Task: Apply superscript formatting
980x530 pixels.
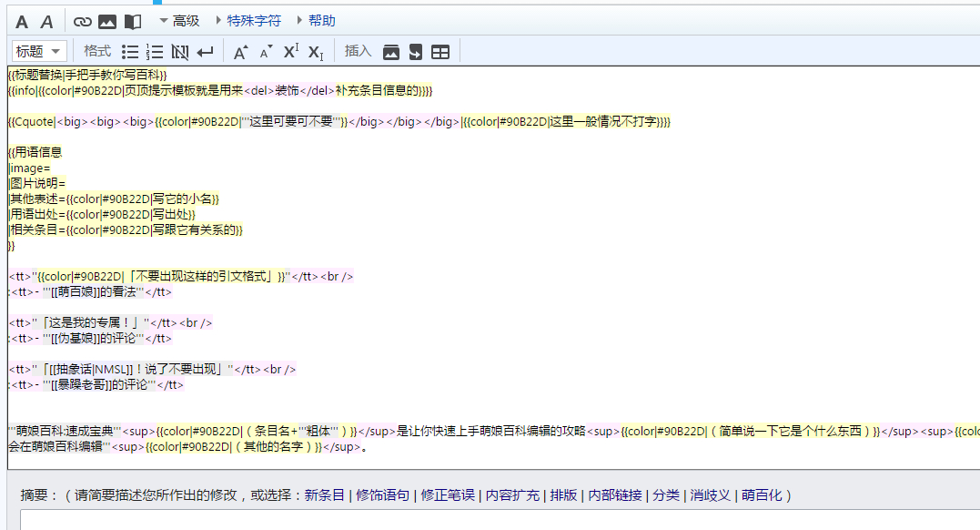Action: click(290, 52)
